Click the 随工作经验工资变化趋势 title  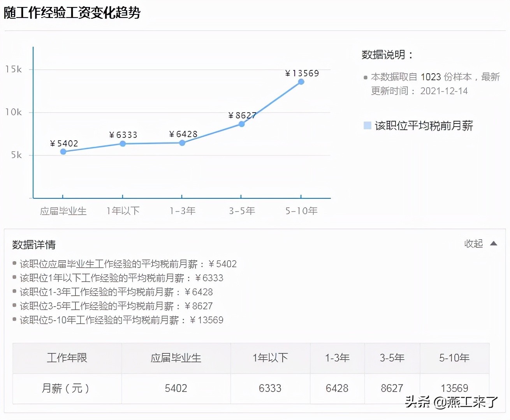coord(72,13)
